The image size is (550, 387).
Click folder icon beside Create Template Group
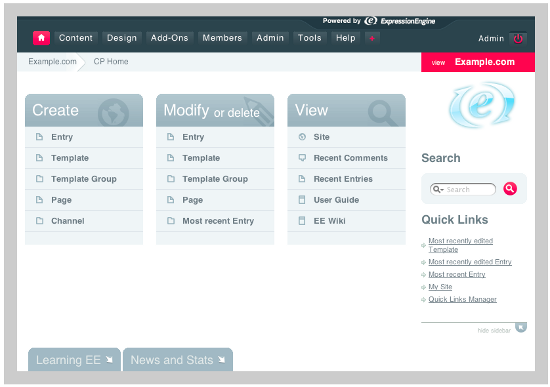point(40,179)
